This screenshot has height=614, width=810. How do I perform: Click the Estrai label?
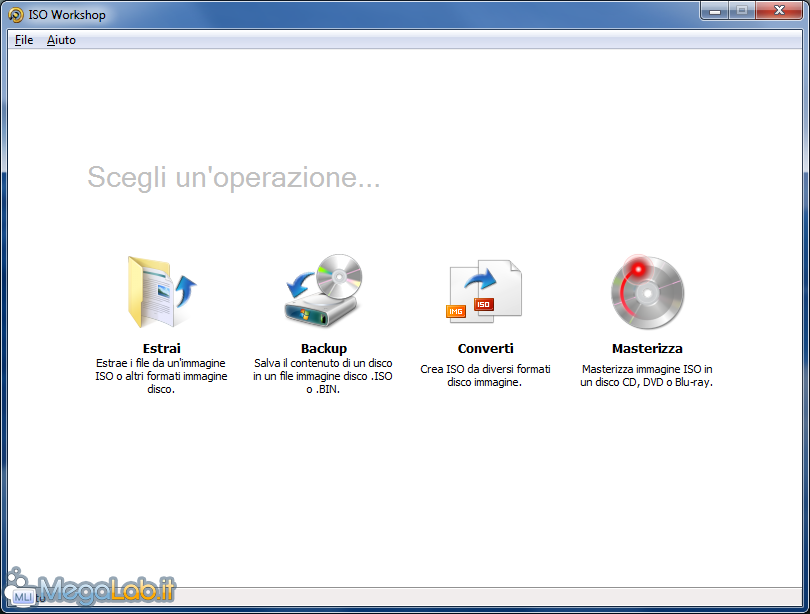click(162, 349)
